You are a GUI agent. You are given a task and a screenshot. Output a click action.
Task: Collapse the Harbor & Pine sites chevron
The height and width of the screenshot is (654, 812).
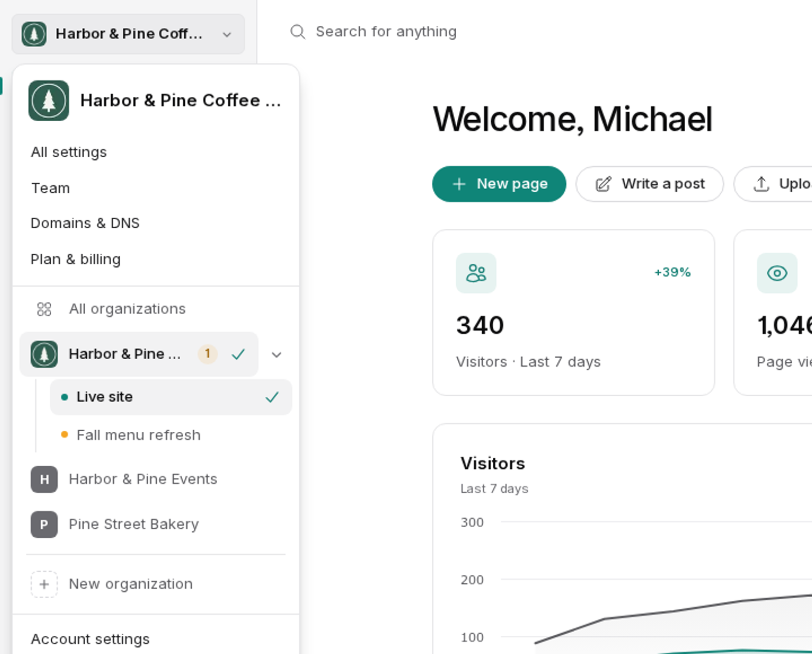pyautogui.click(x=277, y=355)
